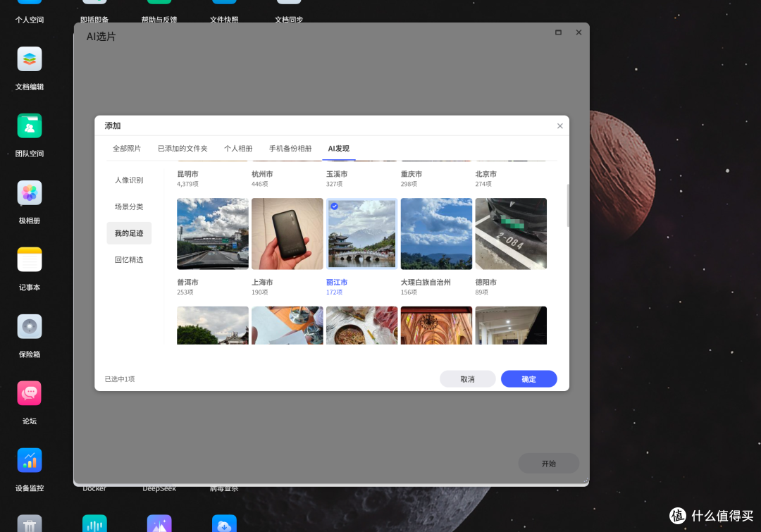The width and height of the screenshot is (761, 532).
Task: Open the purple mountain picture app icon
Action: [159, 524]
